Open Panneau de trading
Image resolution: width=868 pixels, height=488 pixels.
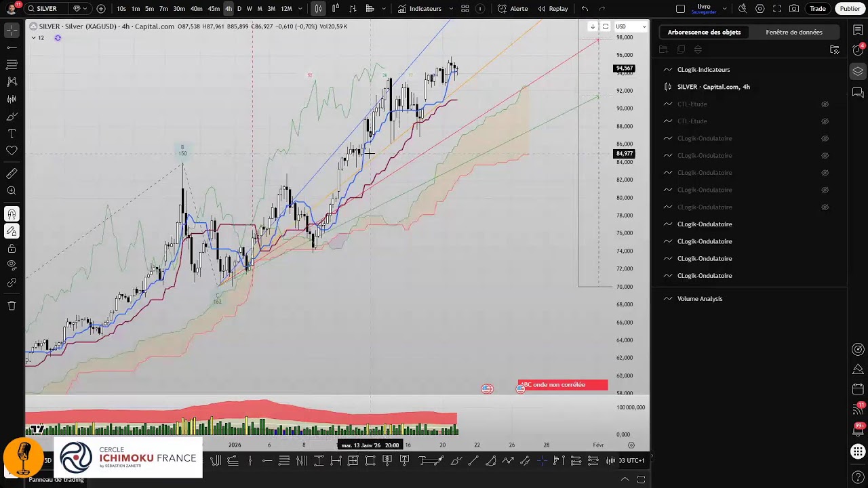pyautogui.click(x=56, y=480)
